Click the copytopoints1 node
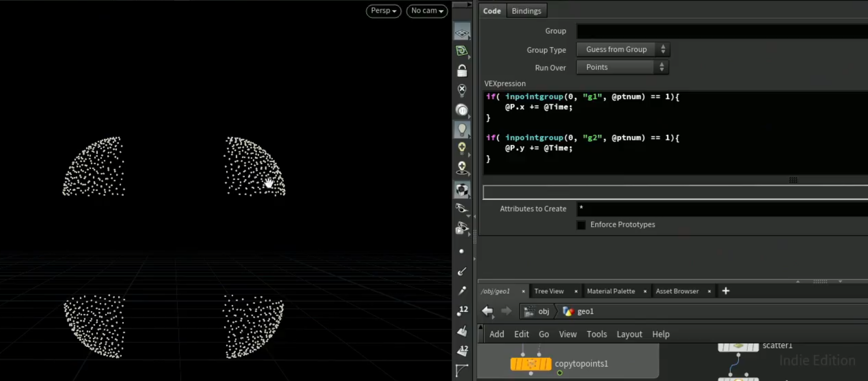 pos(531,364)
